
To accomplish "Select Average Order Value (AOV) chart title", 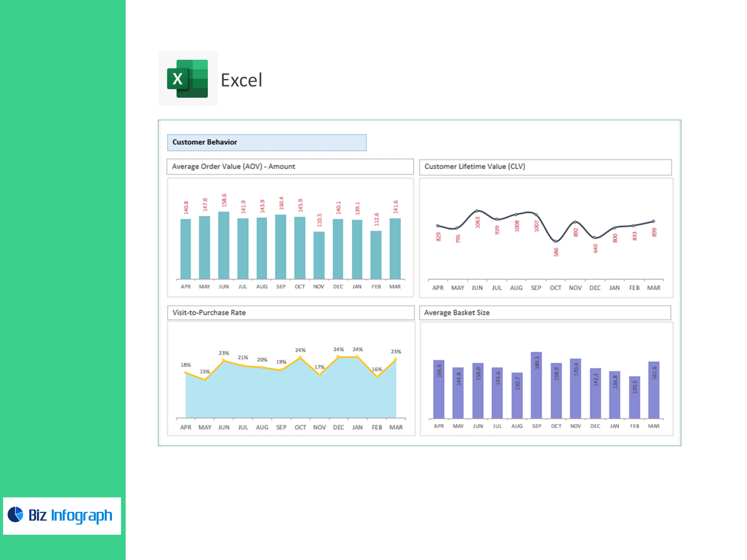I will coord(290,166).
